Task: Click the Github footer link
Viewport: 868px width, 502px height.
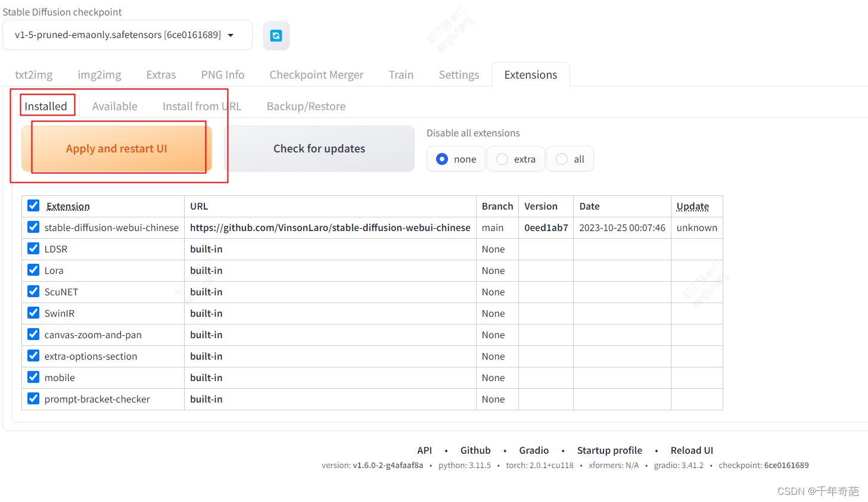Action: [475, 450]
